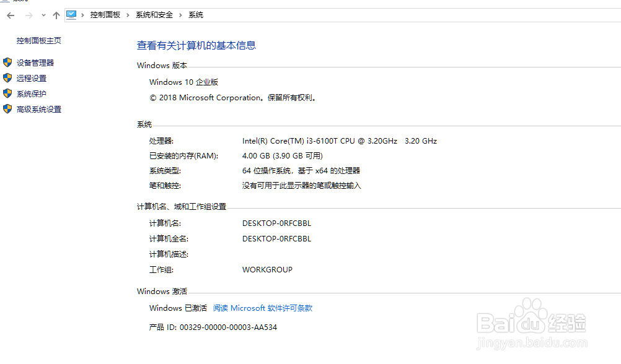621x364 pixels.
Task: Navigate to 系统和安全 breadcrumb
Action: click(154, 15)
